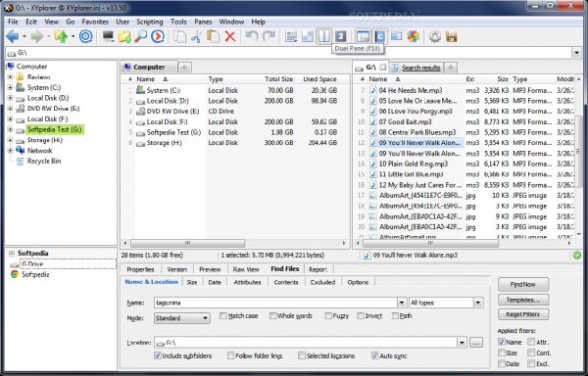
Task: Click the Copy icon in the toolbar
Action: (x=179, y=36)
